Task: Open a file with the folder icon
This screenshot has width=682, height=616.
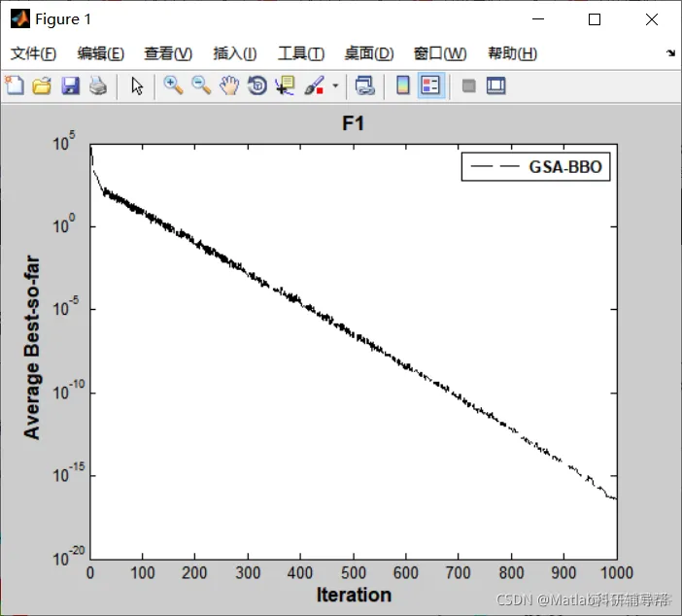Action: click(42, 86)
